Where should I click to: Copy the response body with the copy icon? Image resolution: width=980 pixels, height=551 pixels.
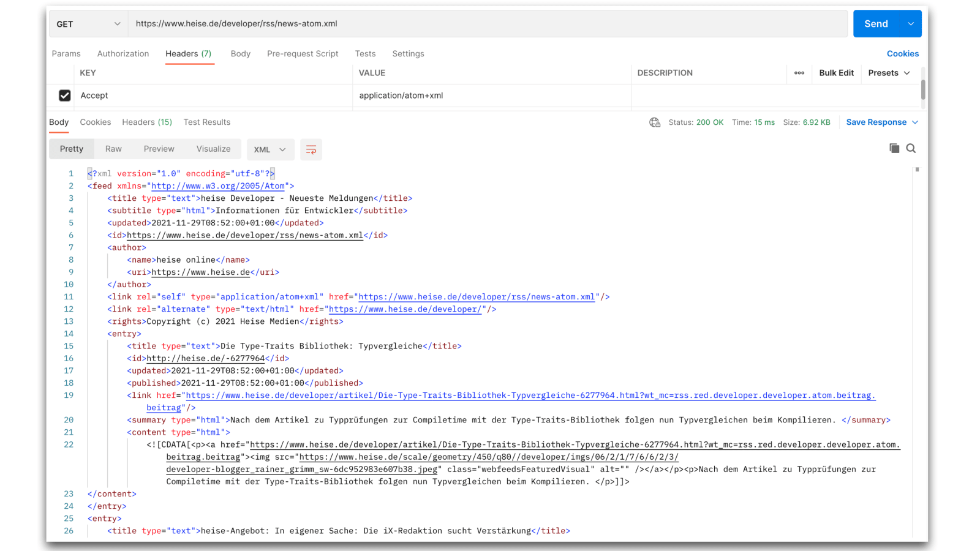pyautogui.click(x=894, y=148)
